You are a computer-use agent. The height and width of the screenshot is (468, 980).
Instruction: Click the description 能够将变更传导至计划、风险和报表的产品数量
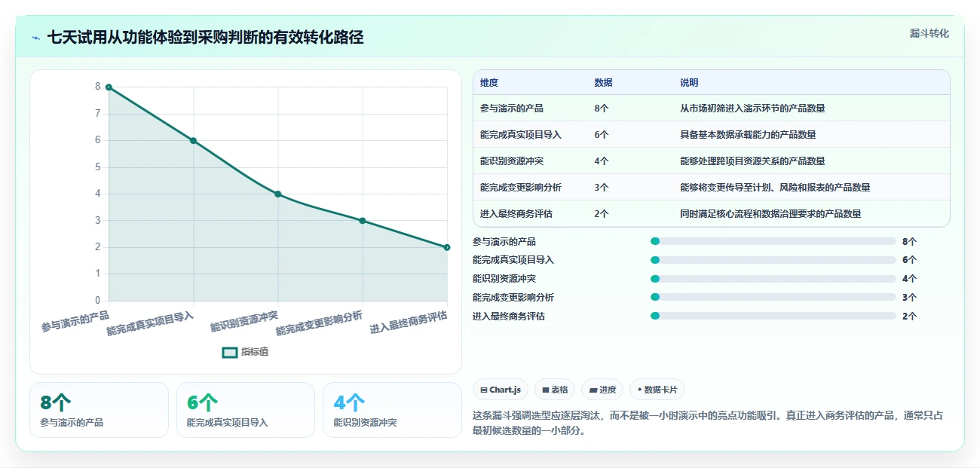point(775,188)
